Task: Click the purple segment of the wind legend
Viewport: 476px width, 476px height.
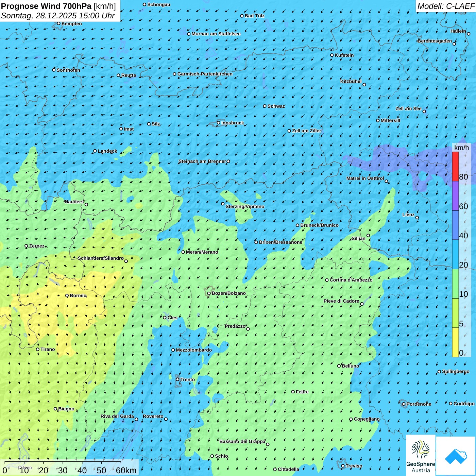Action: 455,195
